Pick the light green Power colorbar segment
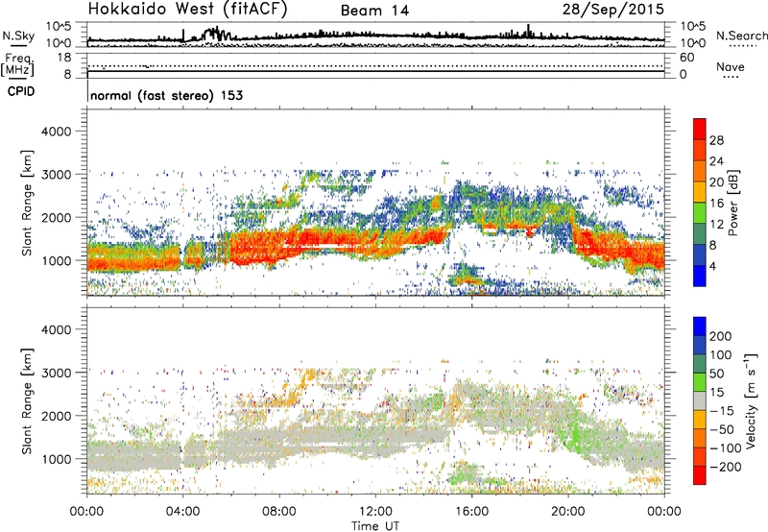The height and width of the screenshot is (532, 768). [x=700, y=212]
